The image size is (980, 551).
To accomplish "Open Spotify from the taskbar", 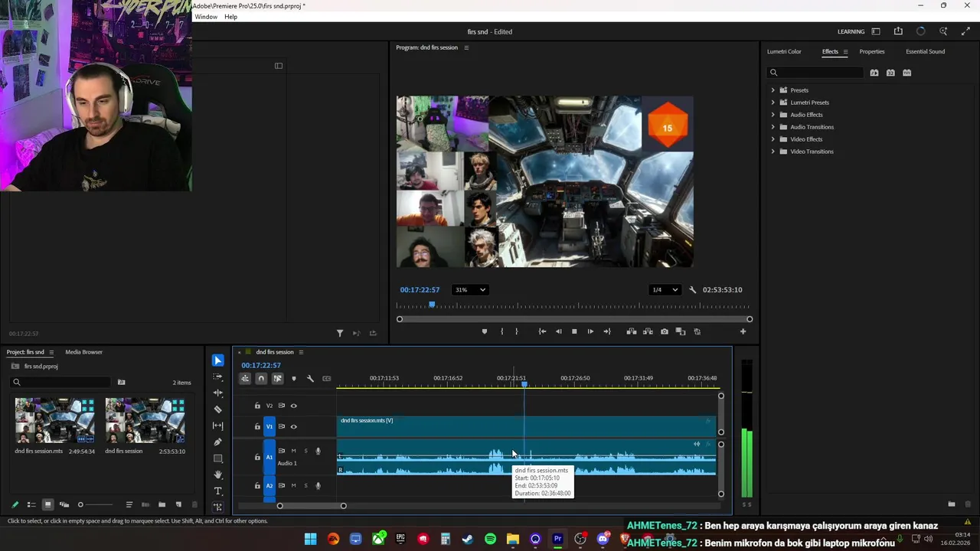I will coord(490,540).
